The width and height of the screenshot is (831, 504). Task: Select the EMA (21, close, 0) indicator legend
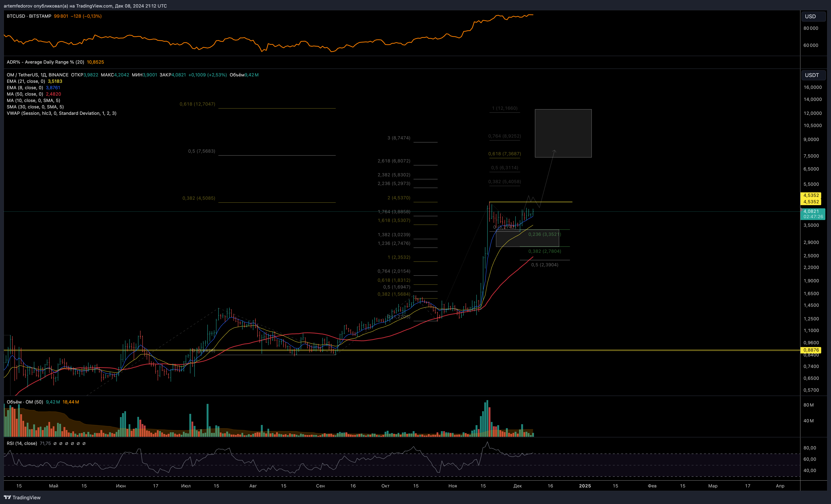26,81
